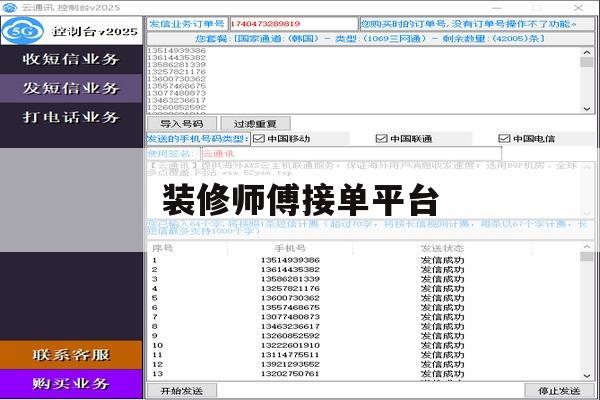Click up arrow of results table scrollbar
The image size is (600, 400).
[x=587, y=247]
